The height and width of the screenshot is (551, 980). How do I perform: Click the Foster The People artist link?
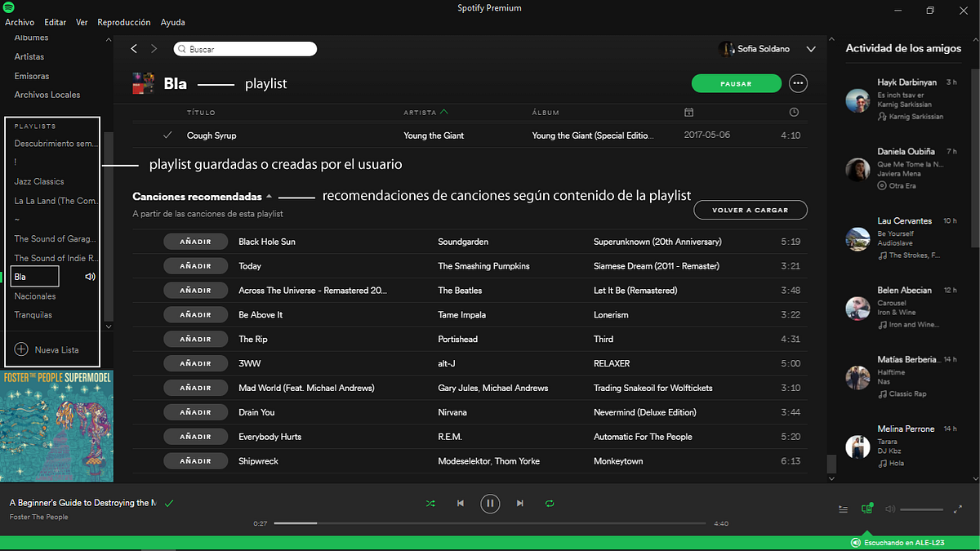[39, 517]
